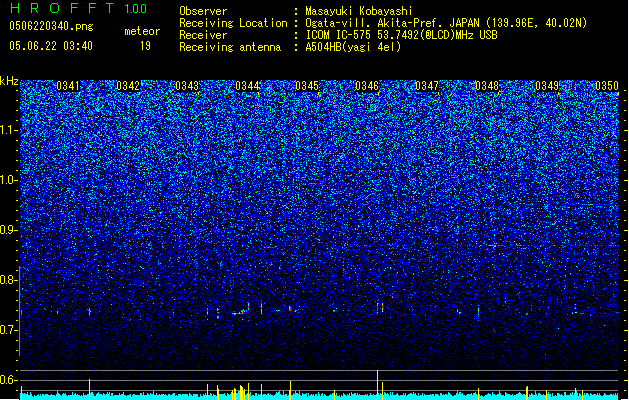Click the 'meteor' label

(x=142, y=31)
